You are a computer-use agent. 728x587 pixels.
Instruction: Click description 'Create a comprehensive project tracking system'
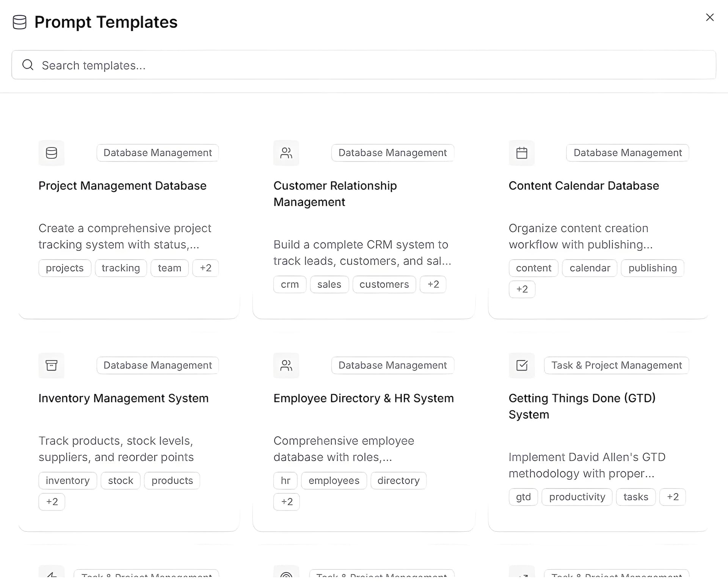tap(125, 236)
